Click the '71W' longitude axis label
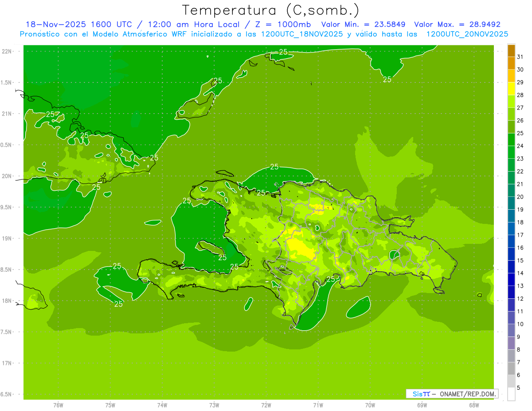This screenshot has width=532, height=411. tap(318, 405)
